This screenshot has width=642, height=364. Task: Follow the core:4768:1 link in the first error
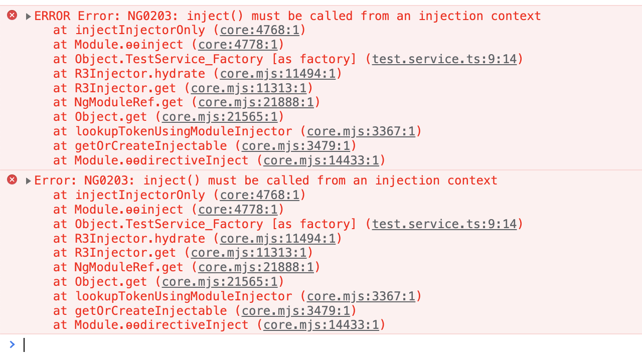tap(259, 30)
